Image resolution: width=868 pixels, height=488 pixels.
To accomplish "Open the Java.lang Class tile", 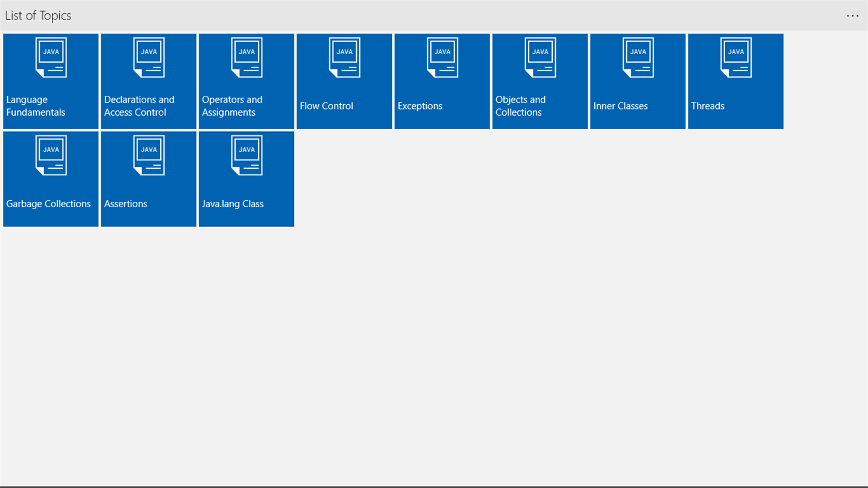I will (247, 179).
